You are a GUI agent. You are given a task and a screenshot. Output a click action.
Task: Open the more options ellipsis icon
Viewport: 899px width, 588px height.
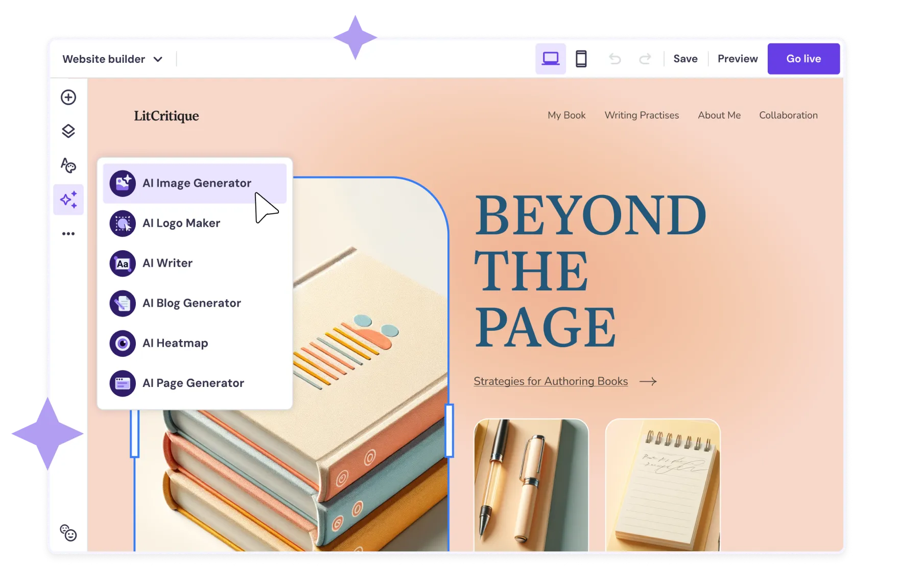click(x=68, y=234)
